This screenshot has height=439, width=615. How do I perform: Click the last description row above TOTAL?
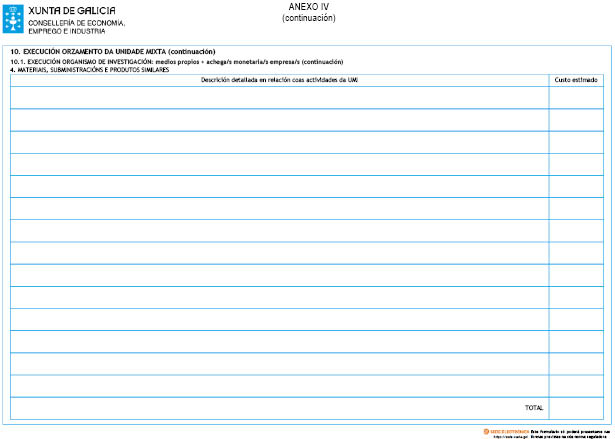(279, 385)
